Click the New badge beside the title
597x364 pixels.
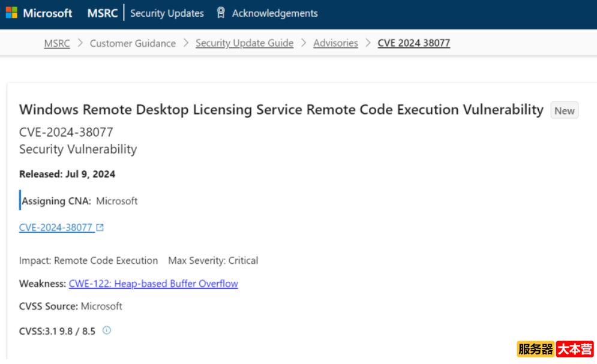(x=564, y=110)
